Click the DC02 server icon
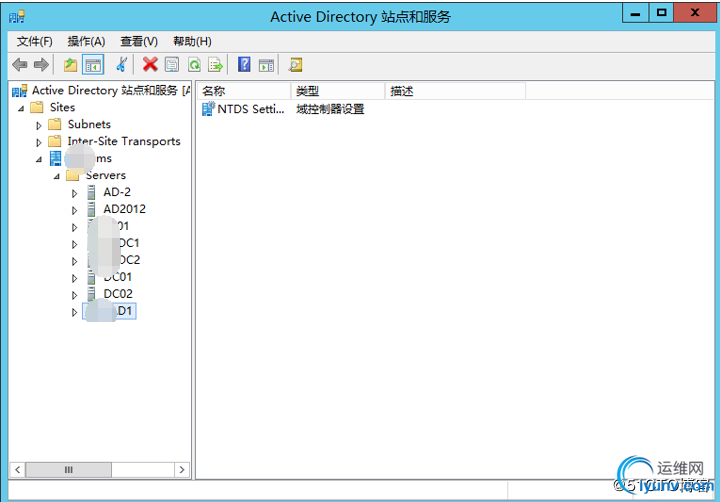The image size is (720, 502). point(91,294)
